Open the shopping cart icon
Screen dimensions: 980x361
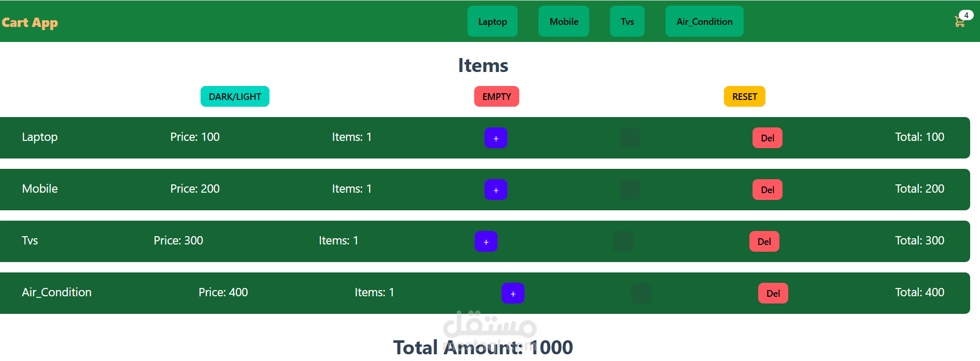tap(960, 22)
